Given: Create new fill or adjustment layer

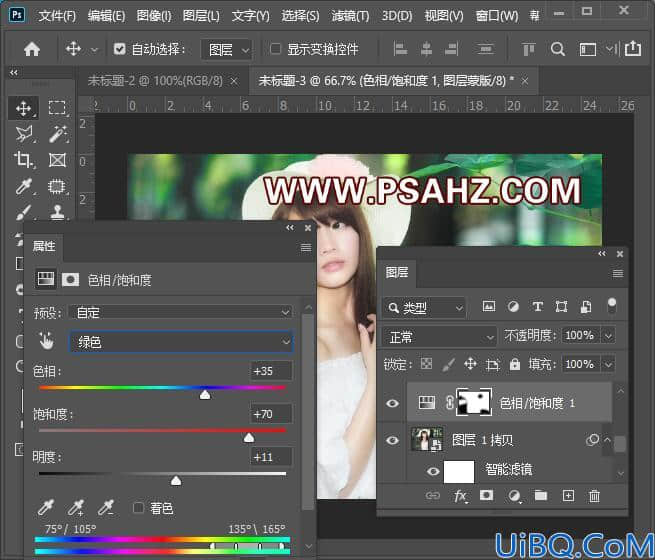Looking at the screenshot, I should coord(514,496).
